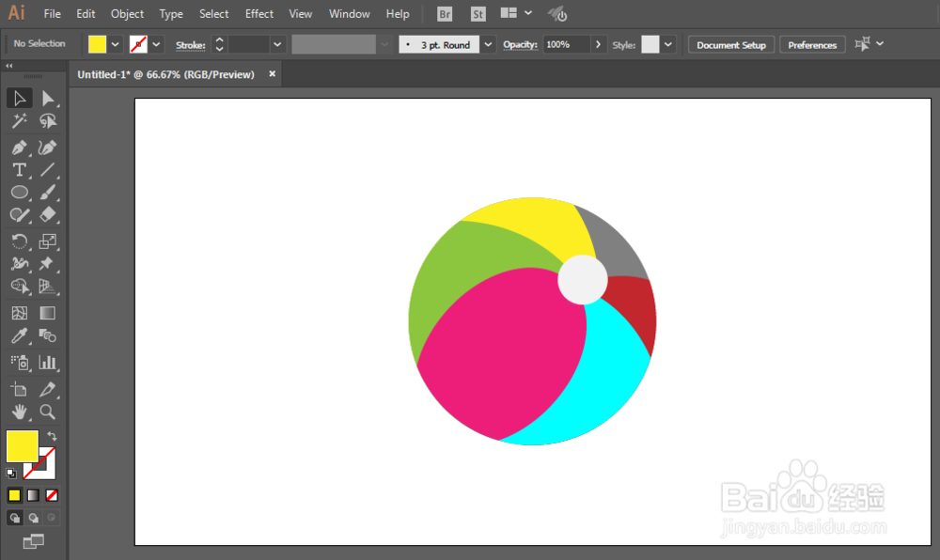Open the Edit menu

pyautogui.click(x=86, y=14)
